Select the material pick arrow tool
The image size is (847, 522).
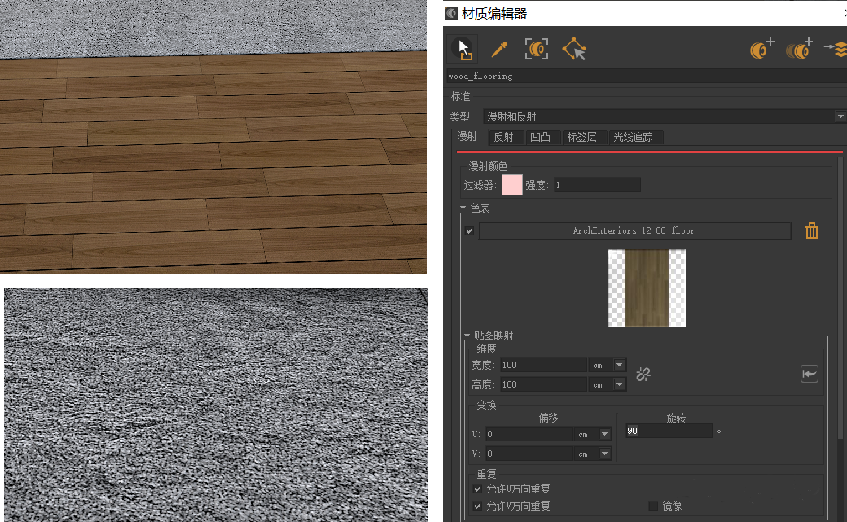pyautogui.click(x=463, y=48)
